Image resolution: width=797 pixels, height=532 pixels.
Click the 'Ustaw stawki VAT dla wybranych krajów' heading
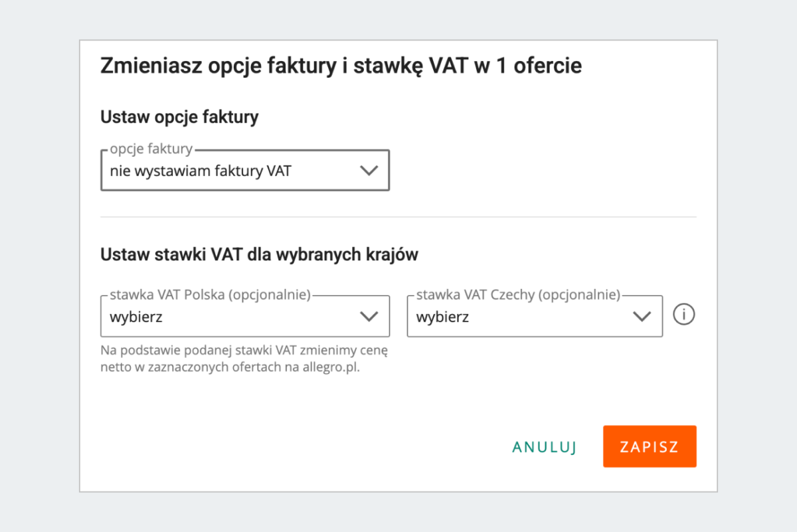point(259,254)
